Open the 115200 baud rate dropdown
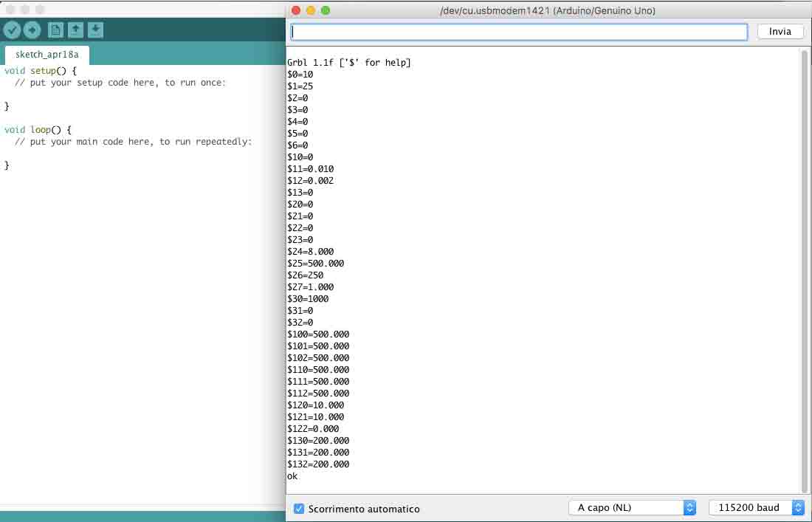This screenshot has height=522, width=812. tap(756, 507)
